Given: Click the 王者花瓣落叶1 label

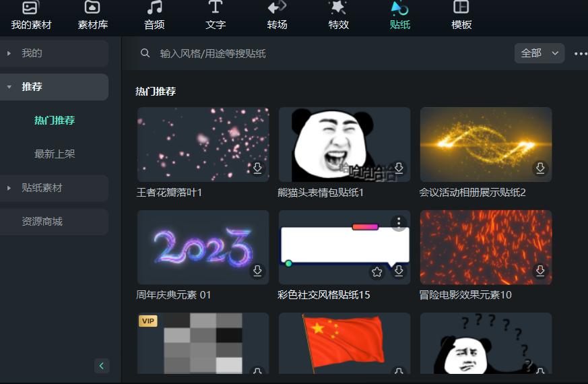Looking at the screenshot, I should [169, 193].
